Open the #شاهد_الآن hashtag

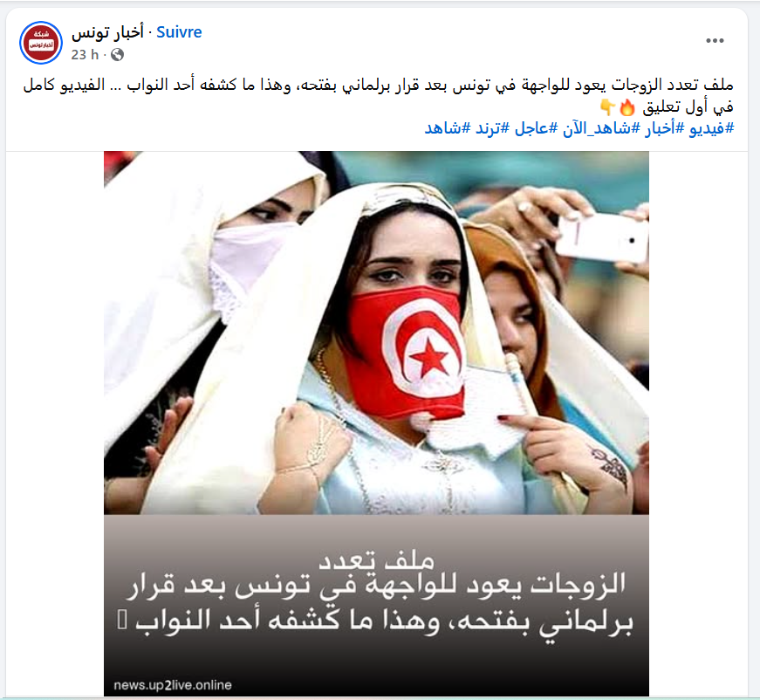click(601, 128)
